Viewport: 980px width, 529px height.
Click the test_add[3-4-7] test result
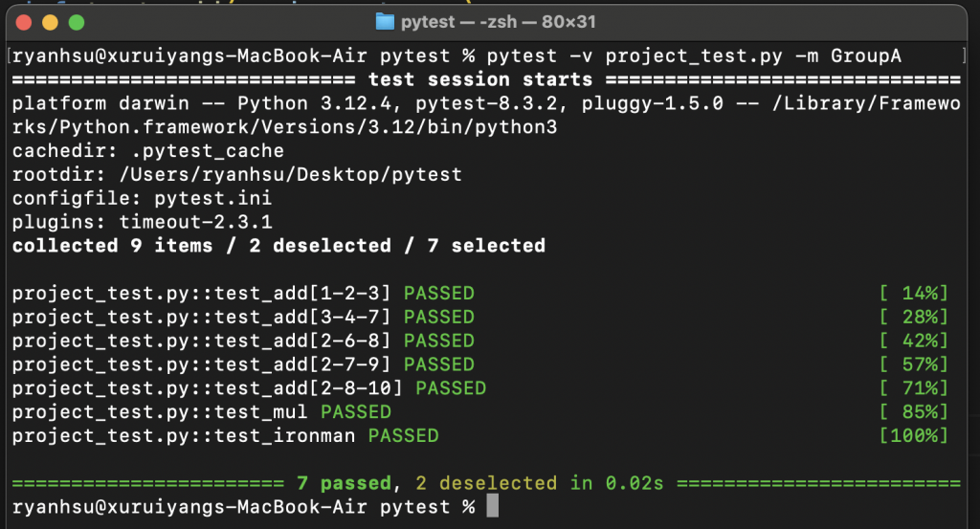pos(243,317)
